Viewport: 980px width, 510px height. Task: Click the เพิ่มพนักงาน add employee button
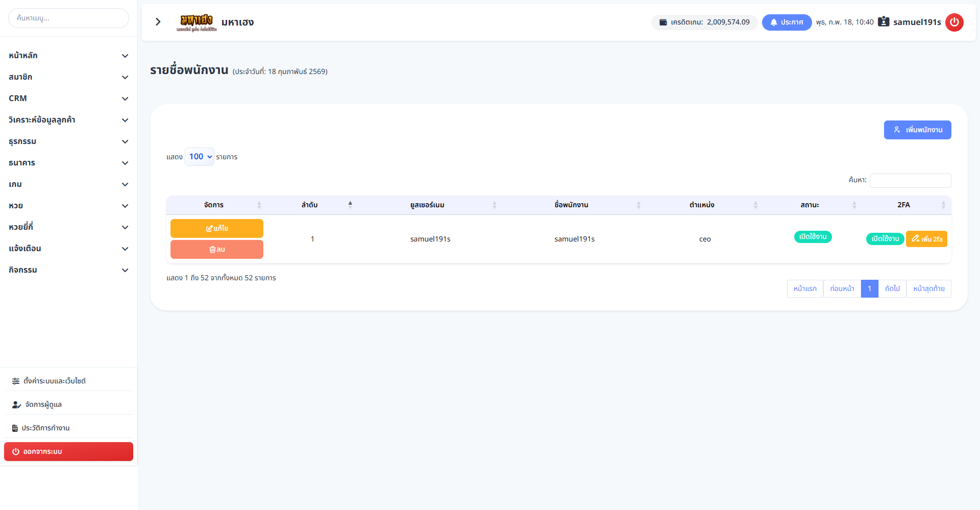pyautogui.click(x=917, y=130)
